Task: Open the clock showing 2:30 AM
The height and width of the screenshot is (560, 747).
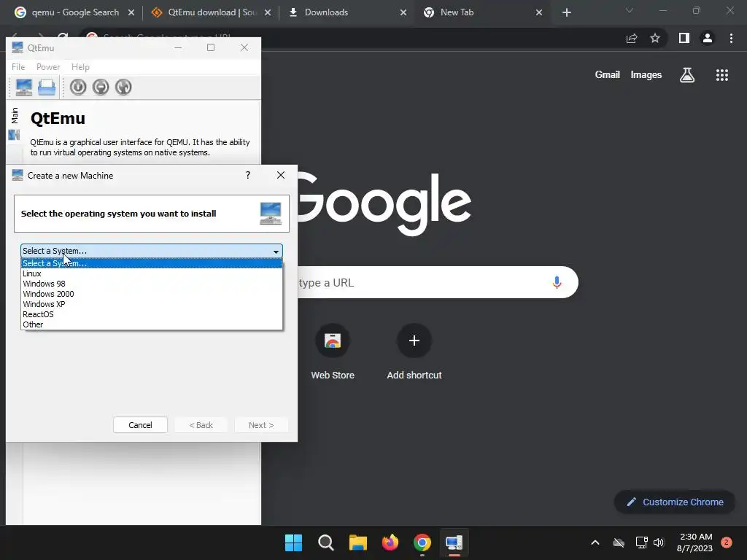Action: 694,542
